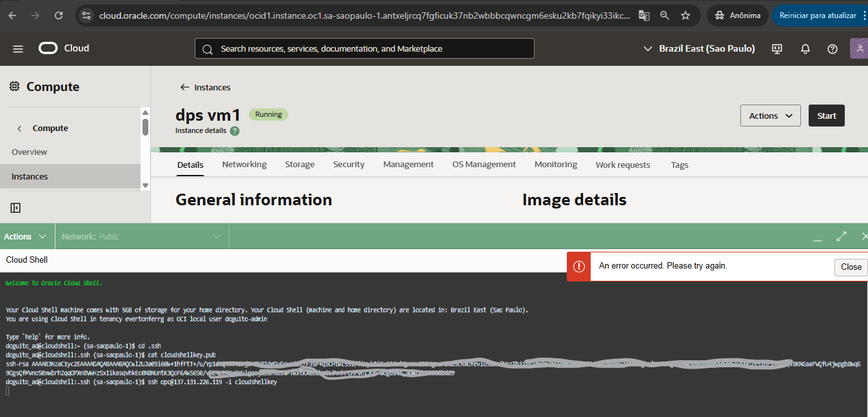Switch to the OS Management tab
Viewport: 868px width, 417px height.
tap(484, 165)
